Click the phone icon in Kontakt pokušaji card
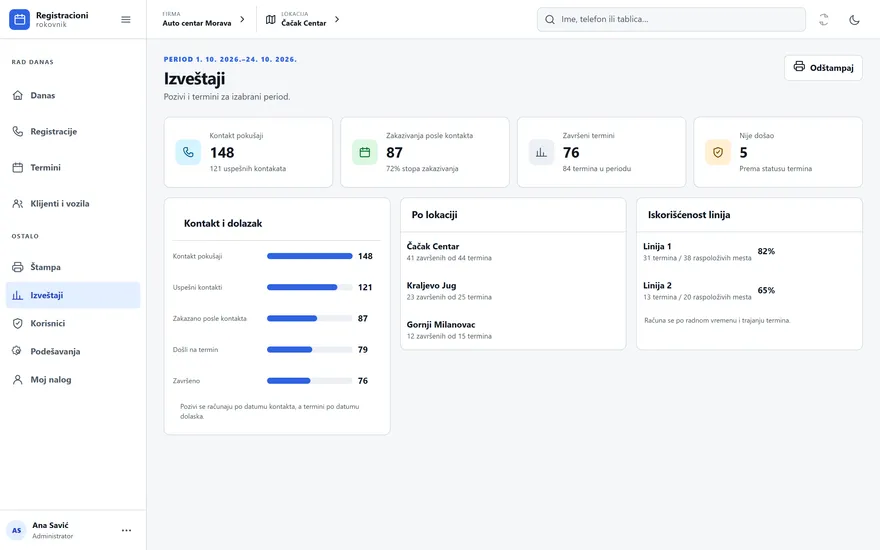Viewport: 880px width, 550px height. coord(188,152)
